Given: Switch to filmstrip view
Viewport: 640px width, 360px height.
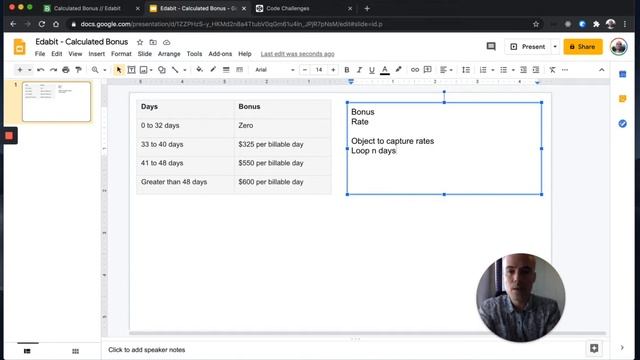Looking at the screenshot, I should click(27, 351).
